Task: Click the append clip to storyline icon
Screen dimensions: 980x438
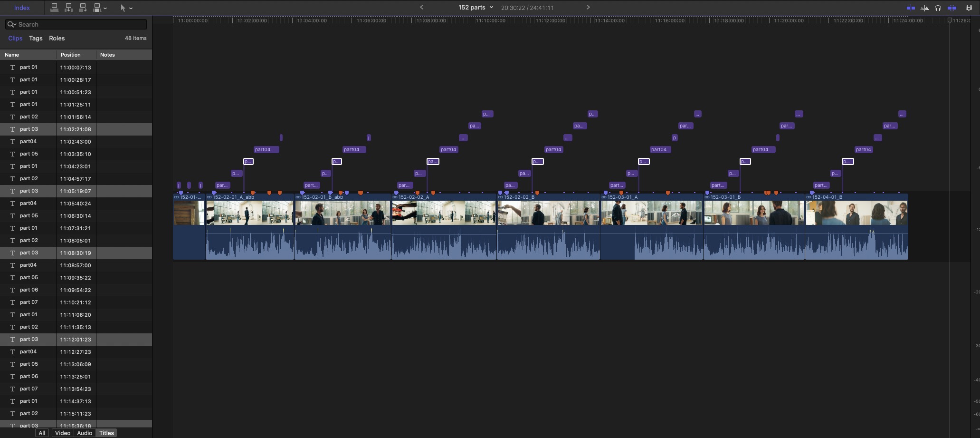Action: [x=83, y=8]
